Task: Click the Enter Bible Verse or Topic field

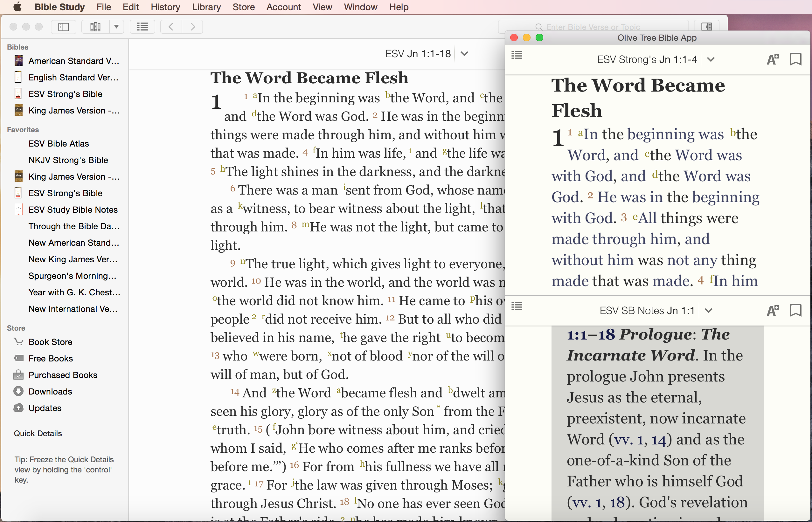Action: coord(593,27)
